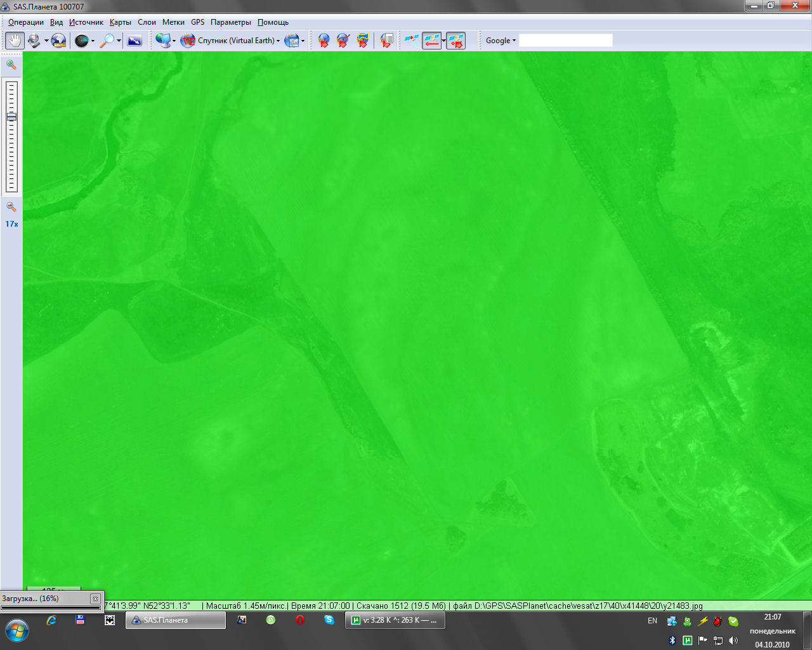
Task: Click zoom out magnifier above 17x
Action: pos(11,207)
